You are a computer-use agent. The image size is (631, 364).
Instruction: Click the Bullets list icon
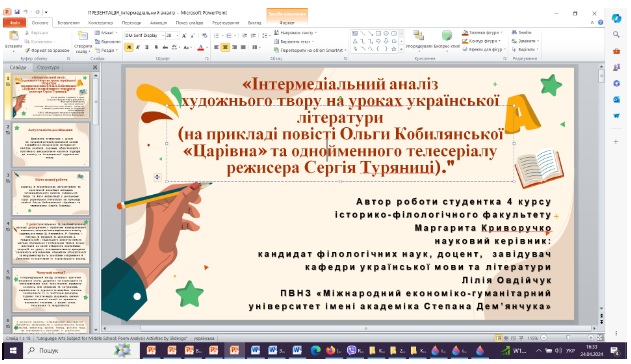pyautogui.click(x=218, y=35)
